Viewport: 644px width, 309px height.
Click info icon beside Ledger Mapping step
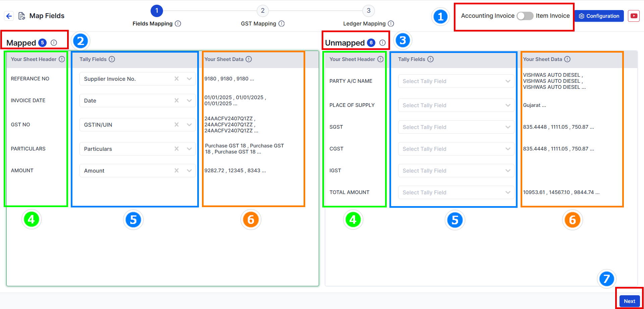tap(391, 23)
